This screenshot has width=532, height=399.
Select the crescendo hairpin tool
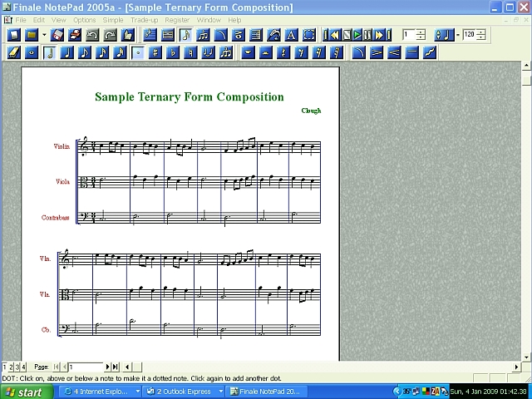click(x=394, y=52)
